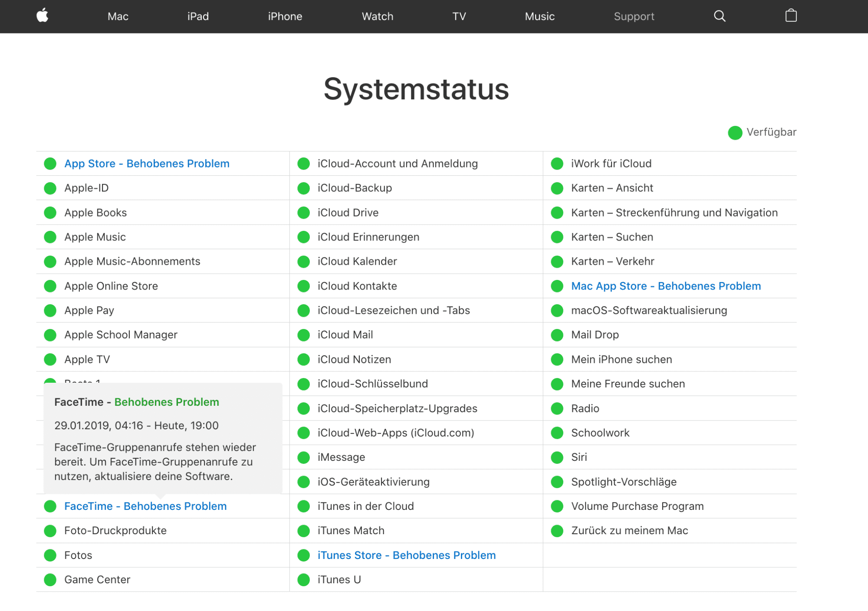This screenshot has width=868, height=611.
Task: Click the Apple Online Store entry
Action: coord(111,286)
